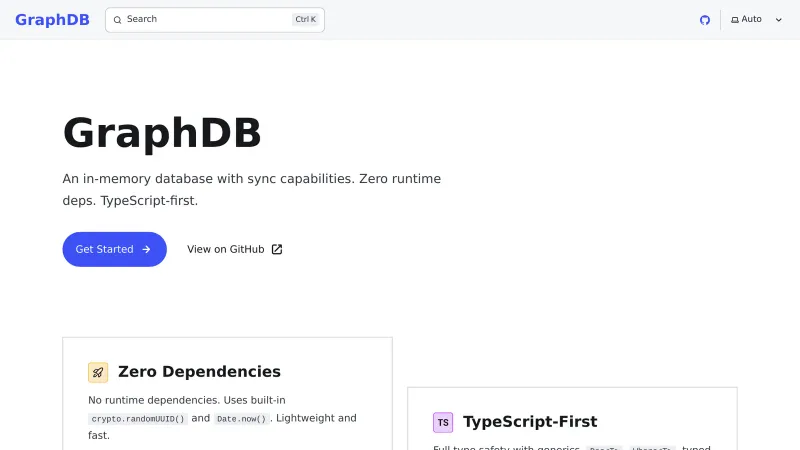Click the arrow icon inside Get Started

pos(146,249)
